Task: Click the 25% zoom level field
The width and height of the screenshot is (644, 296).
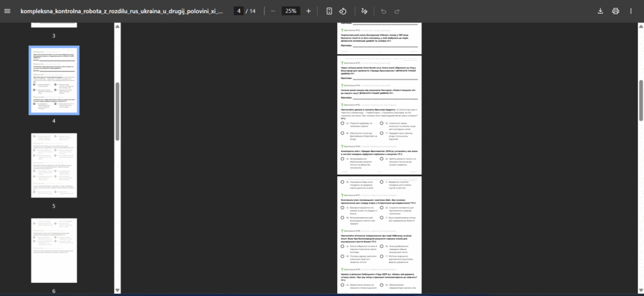Action: click(x=290, y=11)
